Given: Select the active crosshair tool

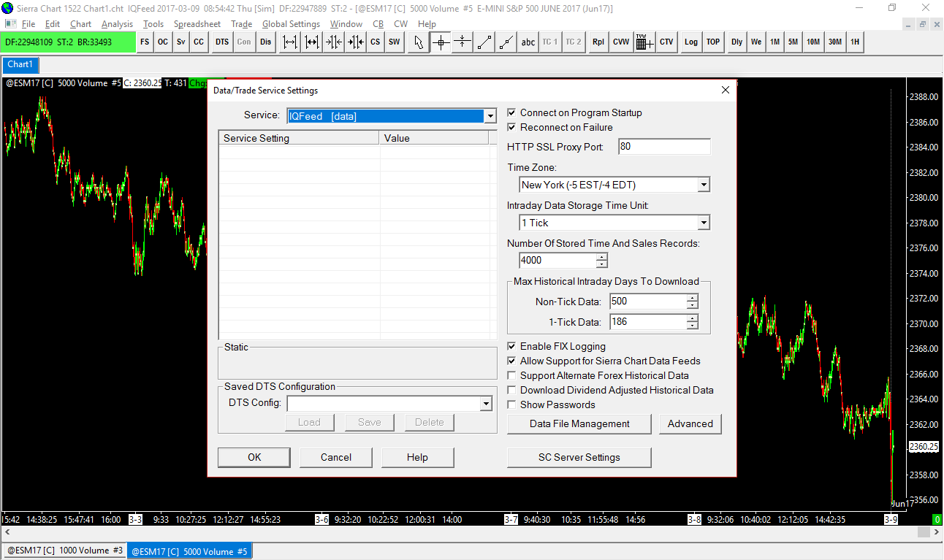Looking at the screenshot, I should (441, 42).
